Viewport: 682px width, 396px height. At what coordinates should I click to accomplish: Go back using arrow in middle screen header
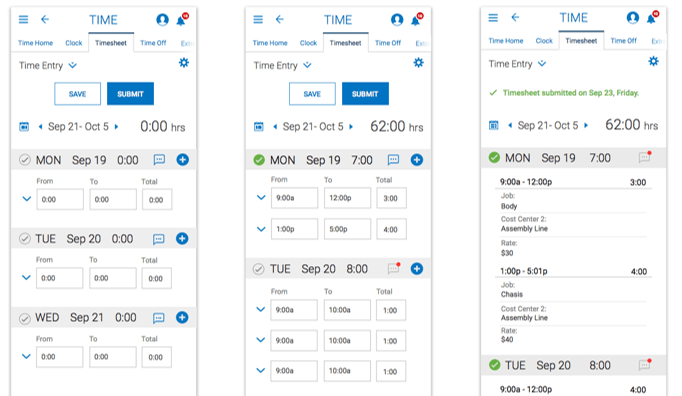[280, 19]
